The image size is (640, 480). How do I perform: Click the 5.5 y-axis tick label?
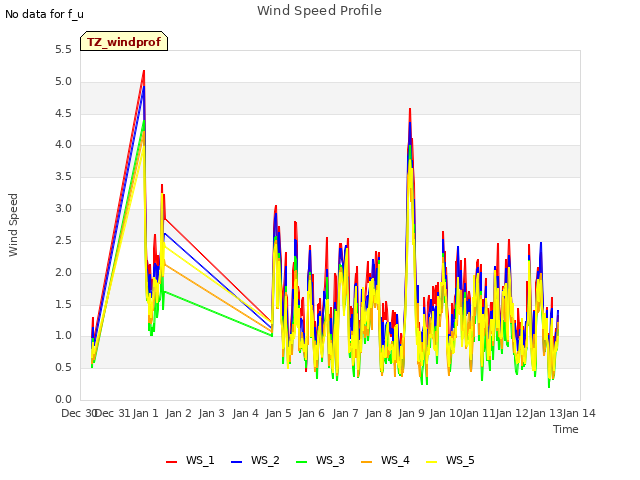63,50
